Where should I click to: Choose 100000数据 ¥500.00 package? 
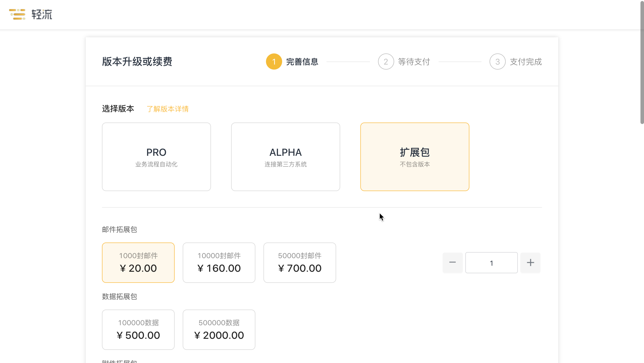(138, 330)
